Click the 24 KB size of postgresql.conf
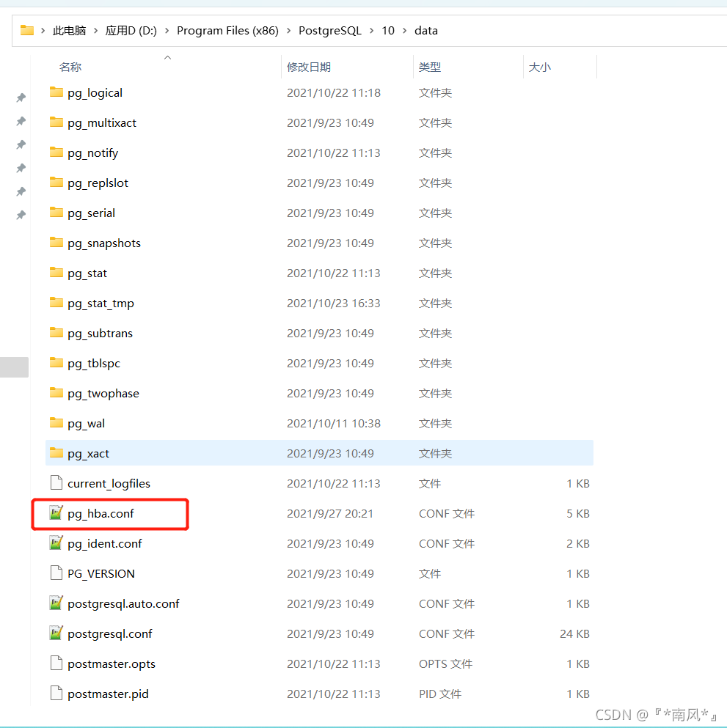 pyautogui.click(x=574, y=633)
